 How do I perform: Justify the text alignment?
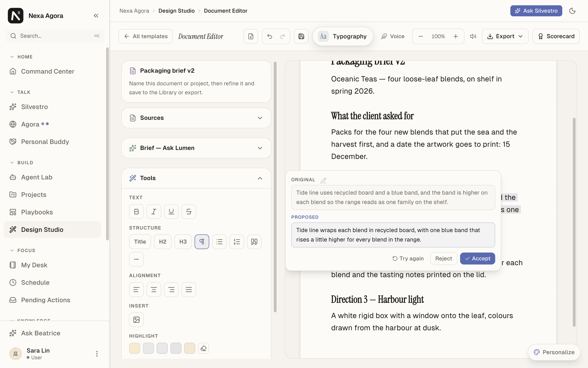189,289
